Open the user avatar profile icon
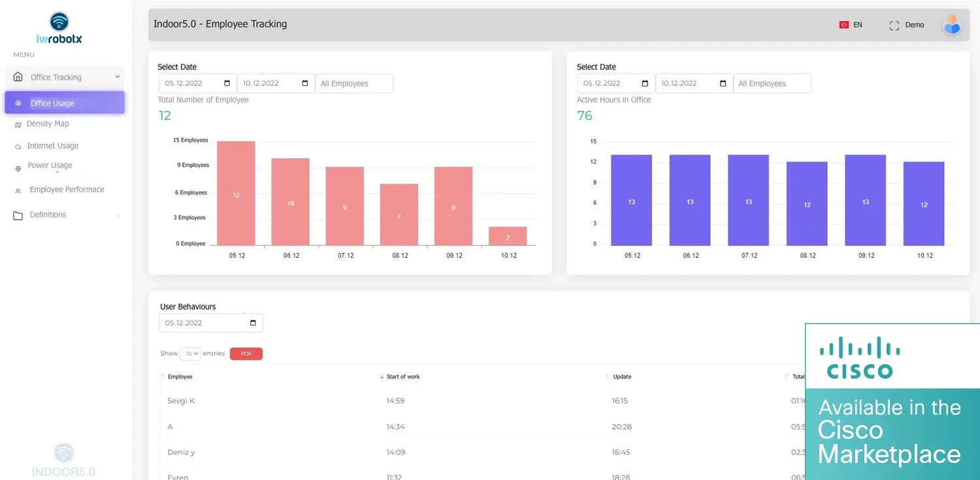The image size is (980, 480). pos(952,25)
